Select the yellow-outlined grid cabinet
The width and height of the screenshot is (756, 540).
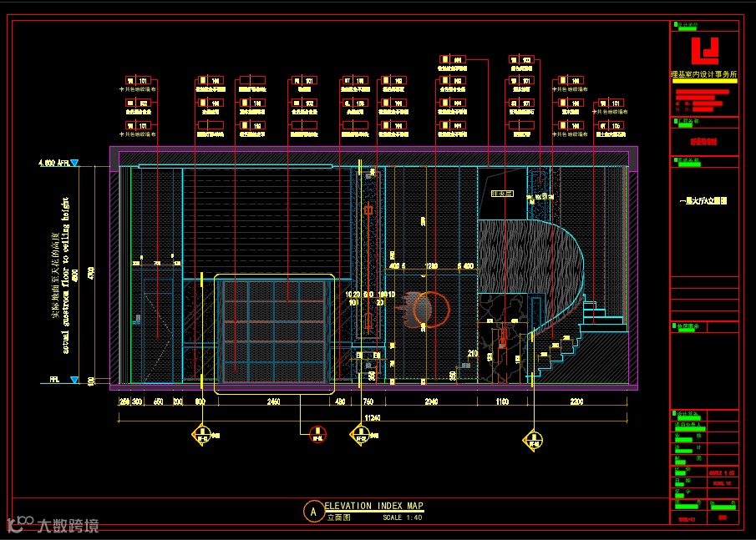pos(274,334)
